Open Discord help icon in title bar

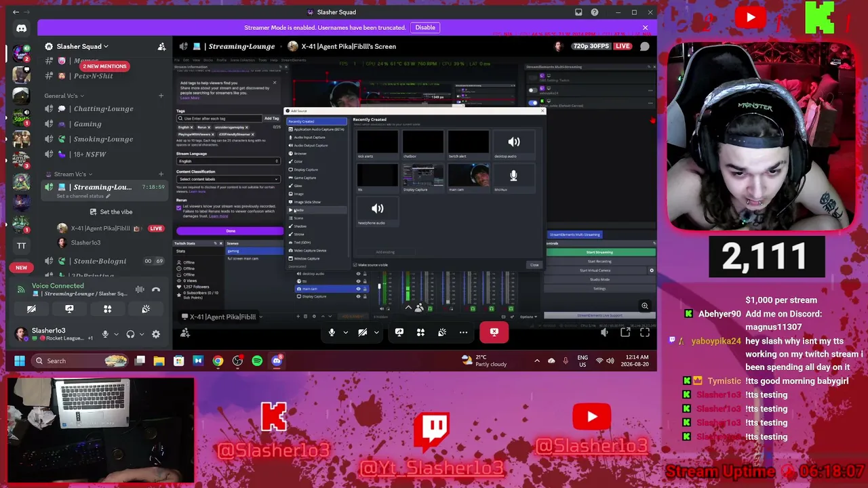(x=595, y=12)
